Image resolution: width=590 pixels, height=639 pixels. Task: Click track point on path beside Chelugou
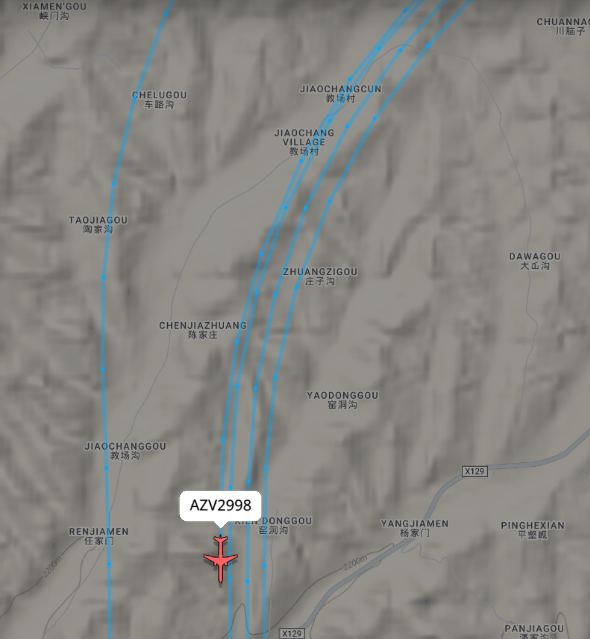[134, 98]
